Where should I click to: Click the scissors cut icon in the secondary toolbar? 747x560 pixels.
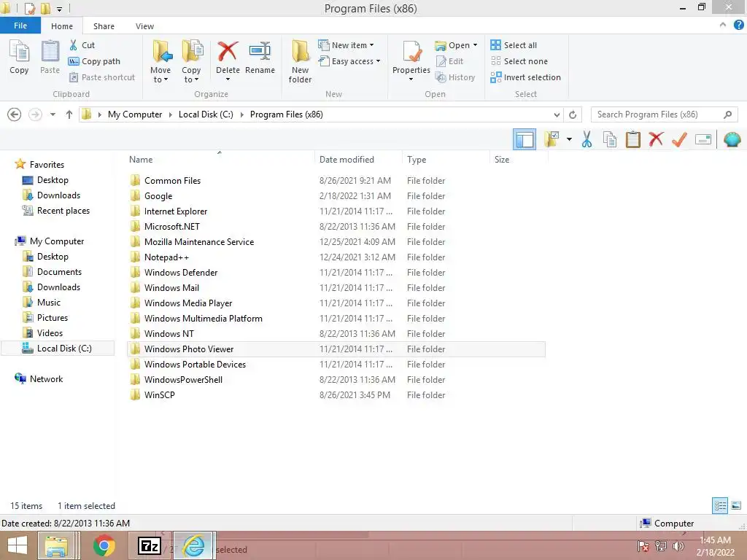(587, 139)
